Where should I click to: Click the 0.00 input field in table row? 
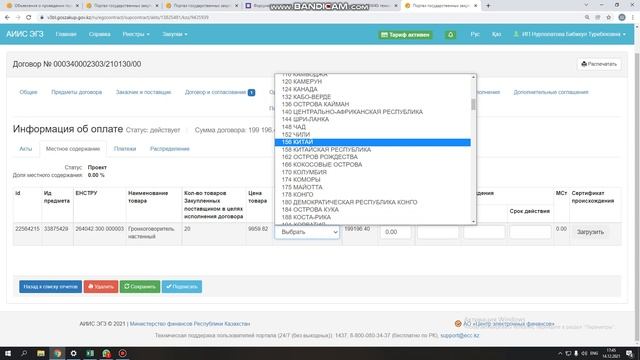[x=396, y=232]
